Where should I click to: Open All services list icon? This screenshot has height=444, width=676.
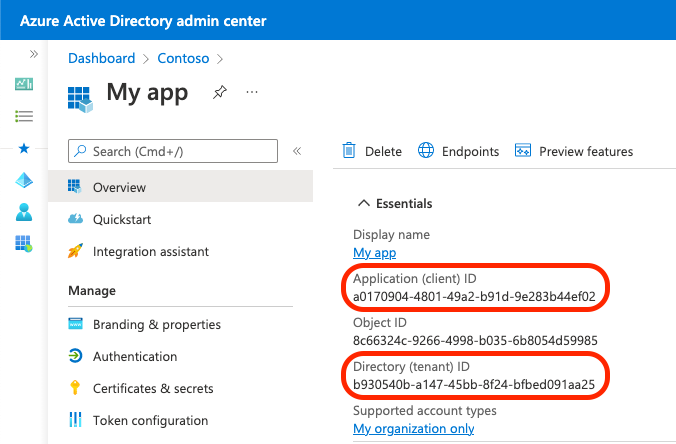point(24,116)
